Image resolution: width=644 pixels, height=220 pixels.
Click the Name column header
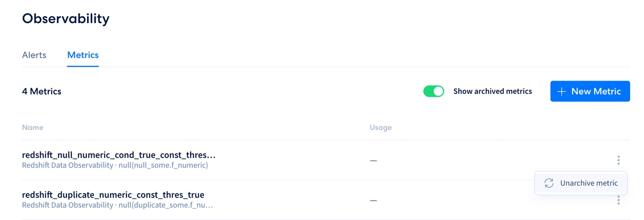[x=33, y=127]
